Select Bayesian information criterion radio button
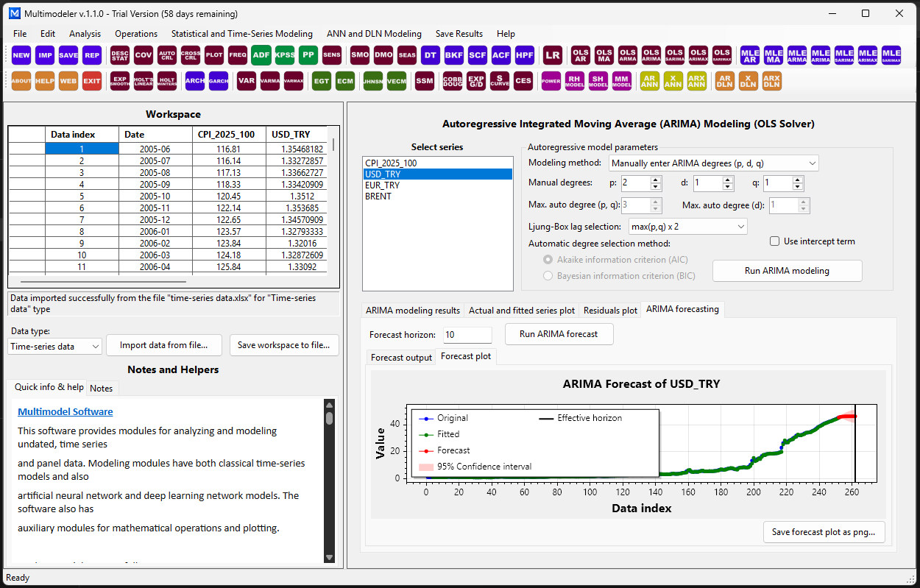 point(548,276)
